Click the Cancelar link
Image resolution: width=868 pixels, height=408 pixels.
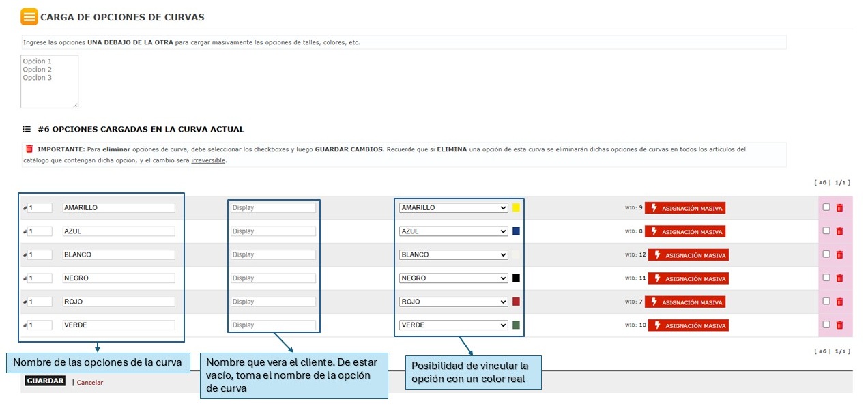[x=90, y=383]
